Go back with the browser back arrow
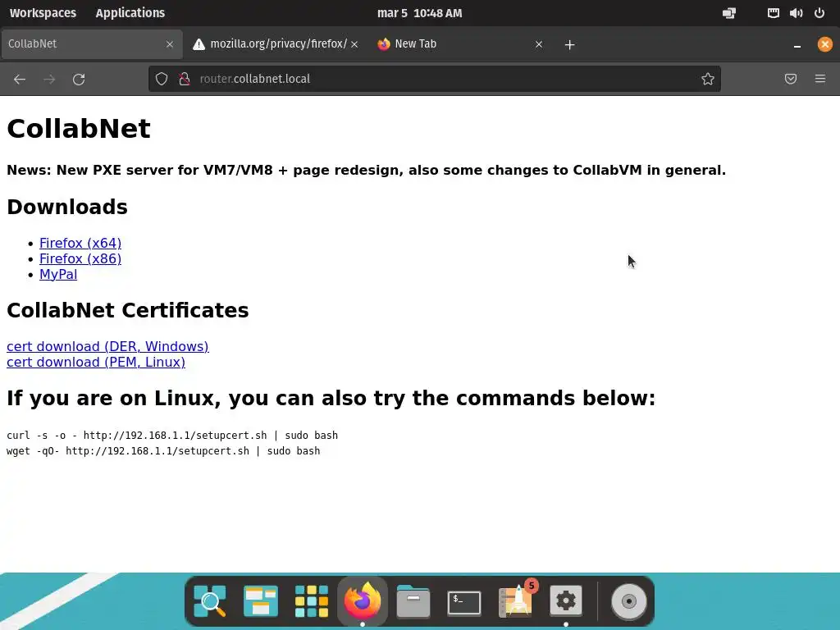This screenshot has height=630, width=840. [x=20, y=80]
